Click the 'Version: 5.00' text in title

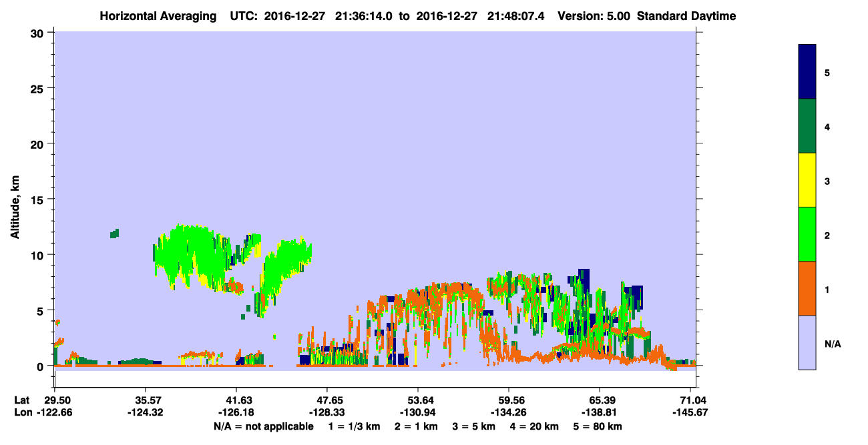point(595,16)
